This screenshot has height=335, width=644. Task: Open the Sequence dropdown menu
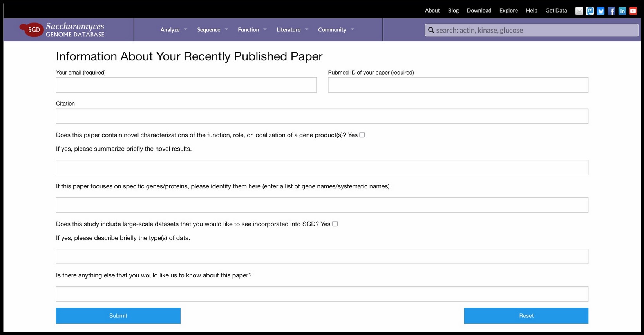point(212,30)
